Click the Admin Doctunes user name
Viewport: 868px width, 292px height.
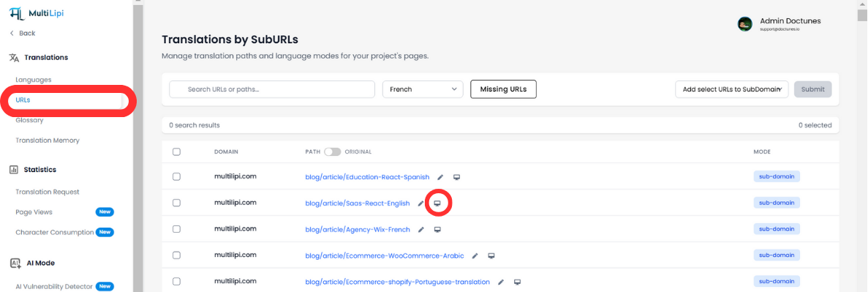coord(790,21)
